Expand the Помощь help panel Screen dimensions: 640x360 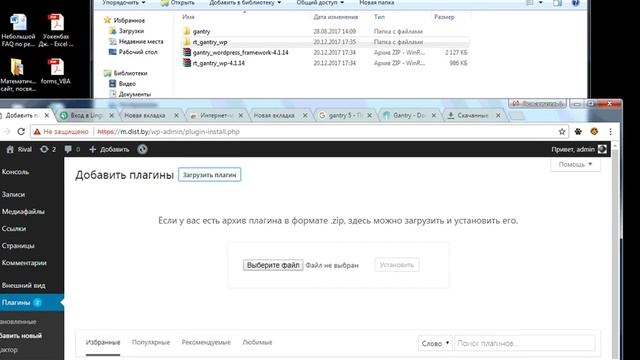575,164
